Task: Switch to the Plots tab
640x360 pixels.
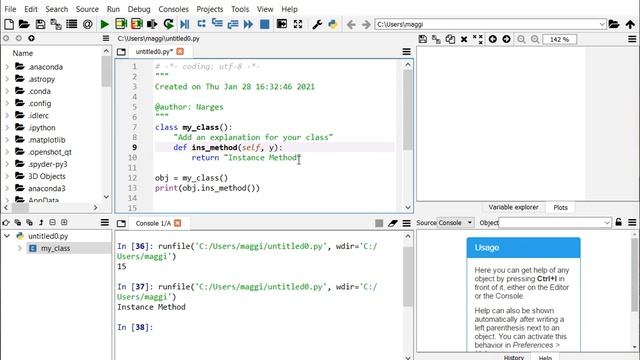Action: [x=560, y=207]
